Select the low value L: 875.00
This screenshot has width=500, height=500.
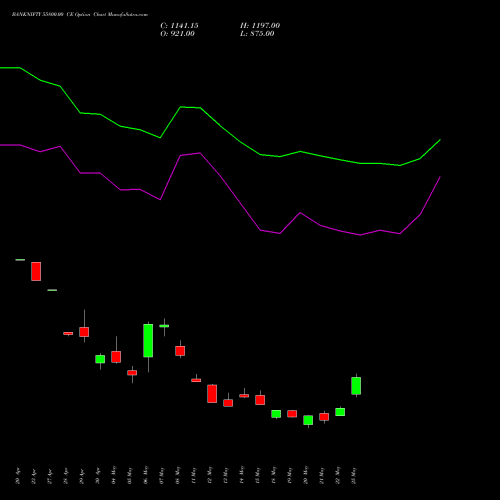(x=257, y=34)
